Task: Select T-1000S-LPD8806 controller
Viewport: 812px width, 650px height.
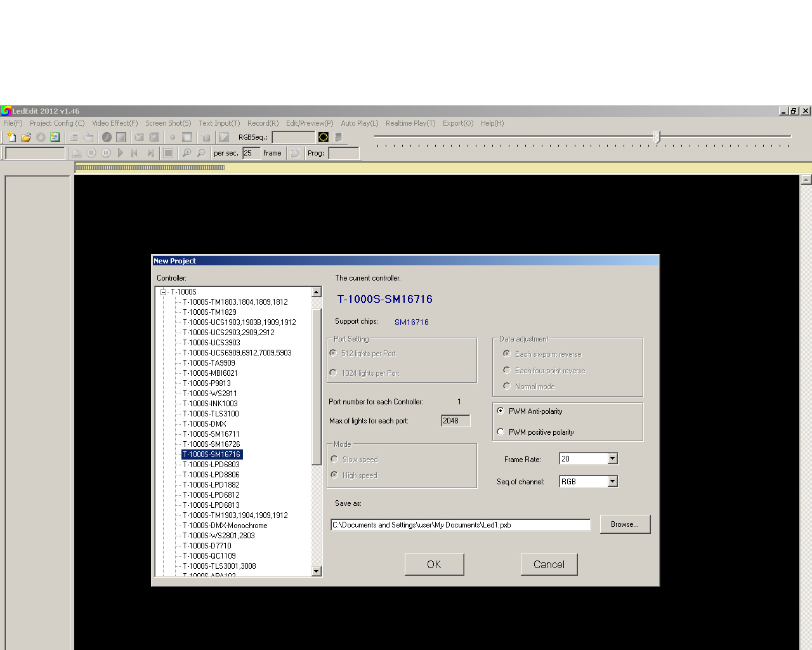Action: pos(211,475)
